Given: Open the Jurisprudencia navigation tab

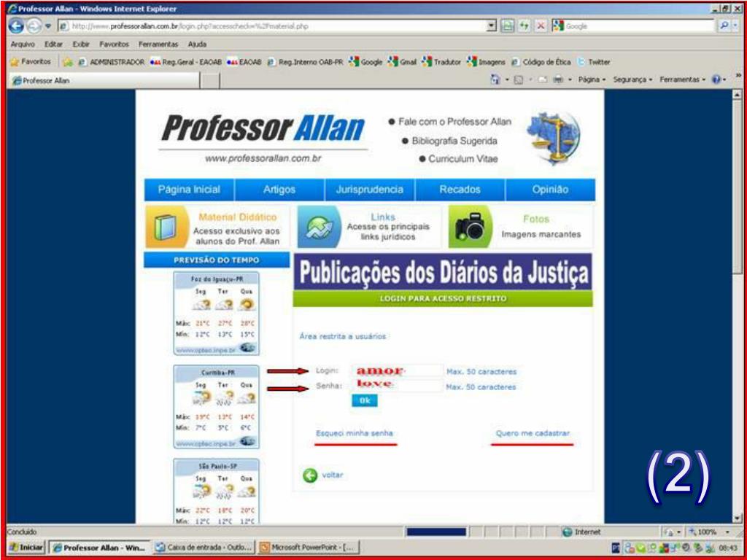Looking at the screenshot, I should tap(370, 190).
